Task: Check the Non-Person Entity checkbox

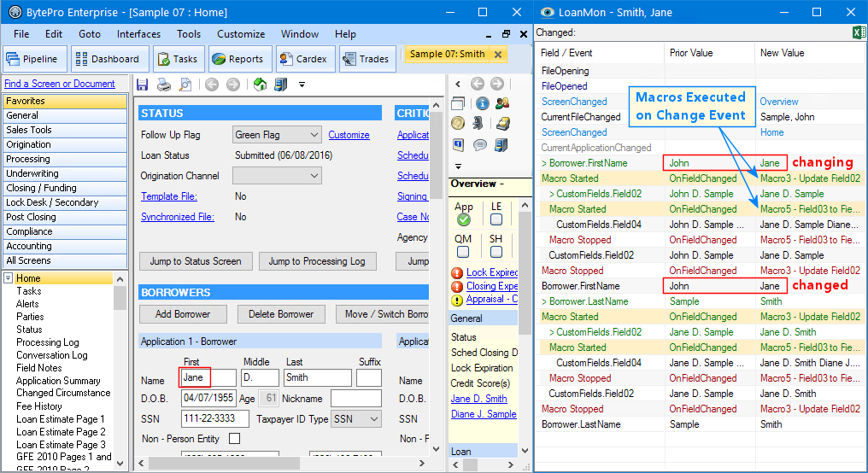Action: (235, 439)
